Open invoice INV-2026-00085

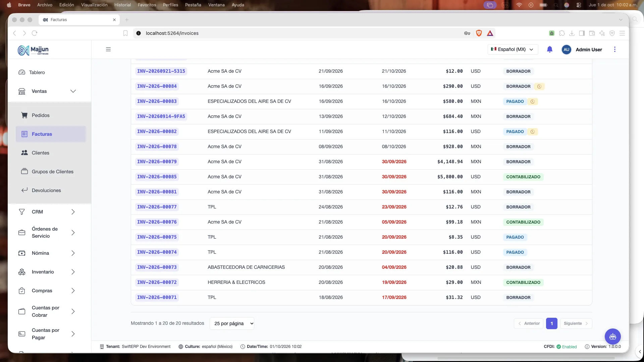157,177
